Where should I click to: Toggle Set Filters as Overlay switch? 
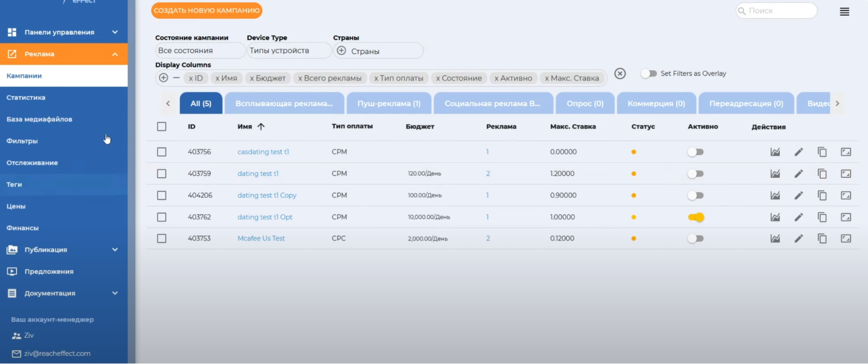(x=649, y=73)
